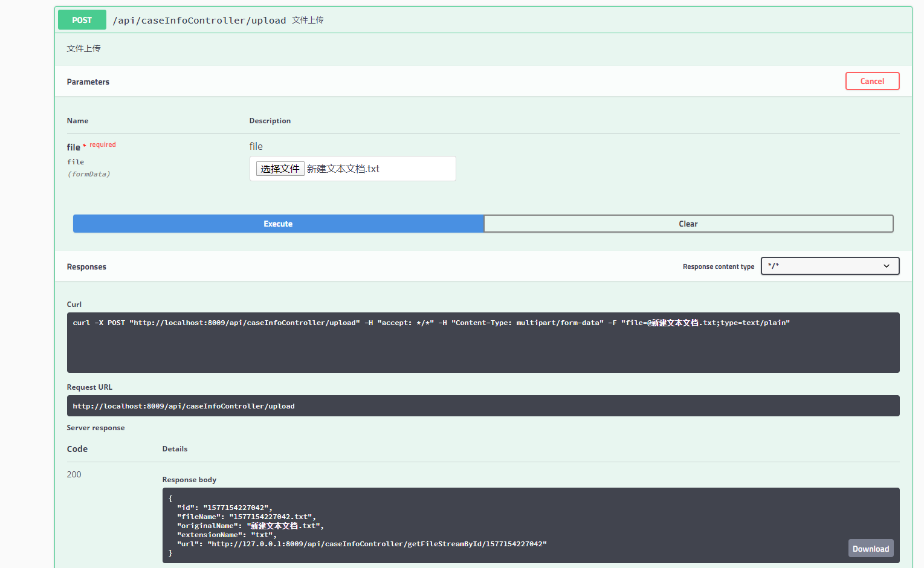Click the Response body label
The image size is (924, 568).
[189, 480]
